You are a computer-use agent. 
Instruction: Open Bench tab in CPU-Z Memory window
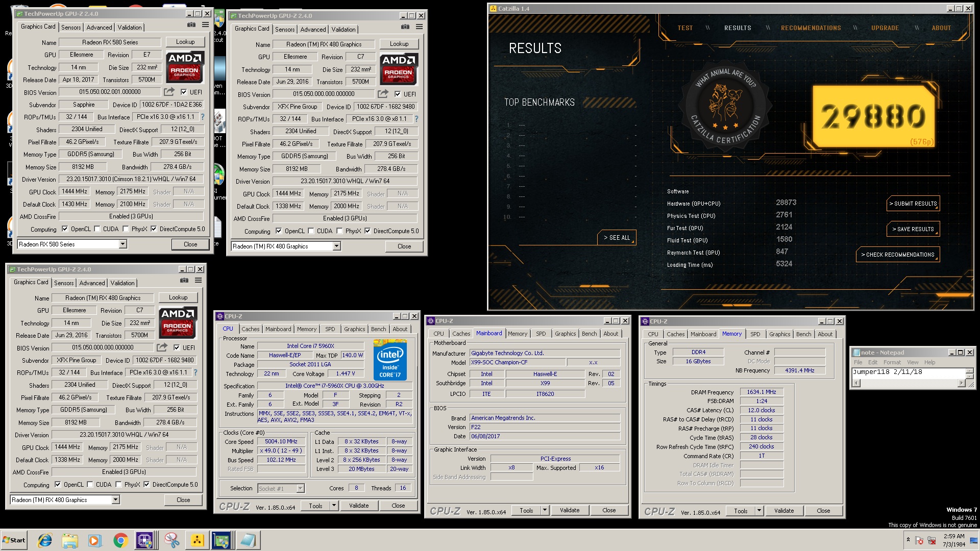[x=803, y=334]
